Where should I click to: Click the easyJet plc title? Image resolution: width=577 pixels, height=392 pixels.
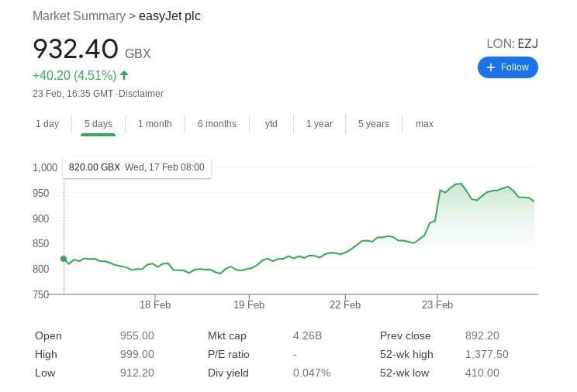point(170,16)
